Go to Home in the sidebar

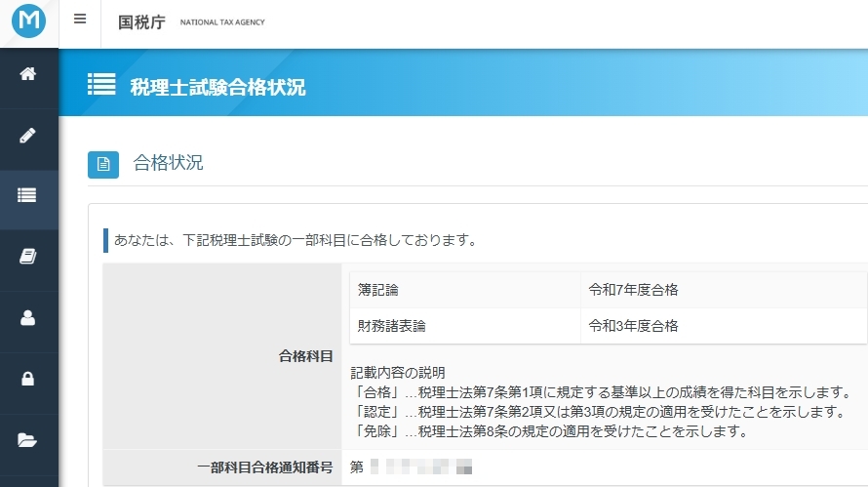[28, 74]
